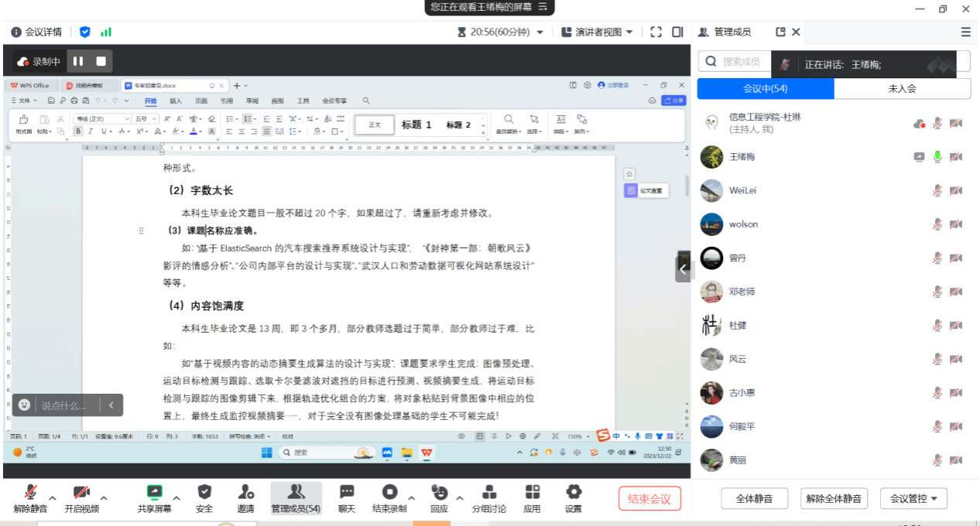The image size is (980, 526).
Task: Open the 演讲者视图 view dropdown
Action: [x=596, y=32]
